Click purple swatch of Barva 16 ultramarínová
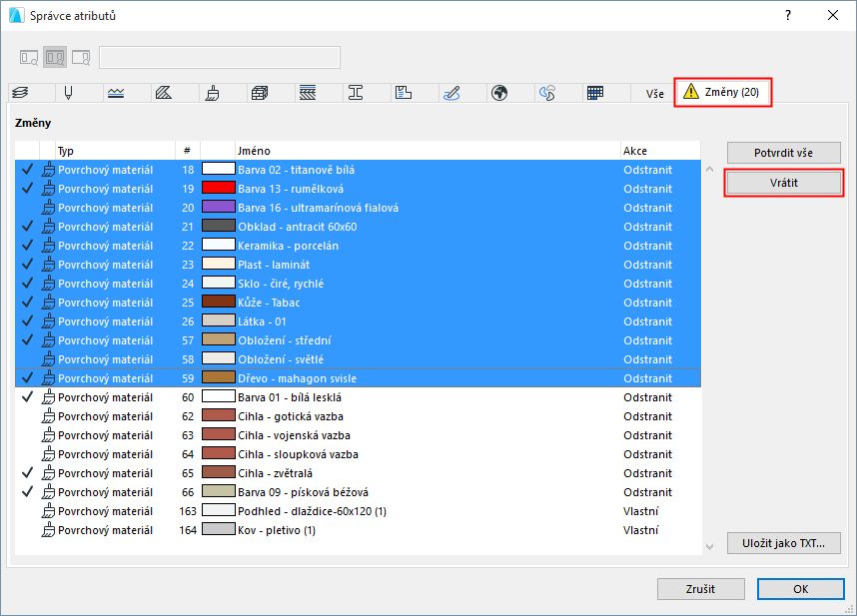 pyautogui.click(x=219, y=208)
